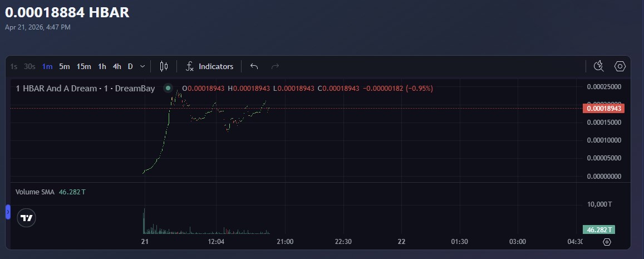644x259 pixels.
Task: Select the 1m timeframe
Action: (x=47, y=67)
